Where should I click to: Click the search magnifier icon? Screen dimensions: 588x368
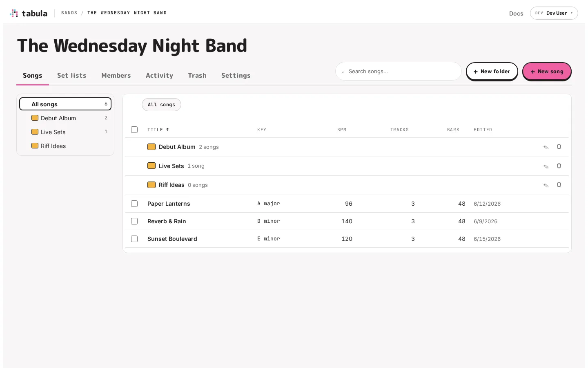(343, 72)
